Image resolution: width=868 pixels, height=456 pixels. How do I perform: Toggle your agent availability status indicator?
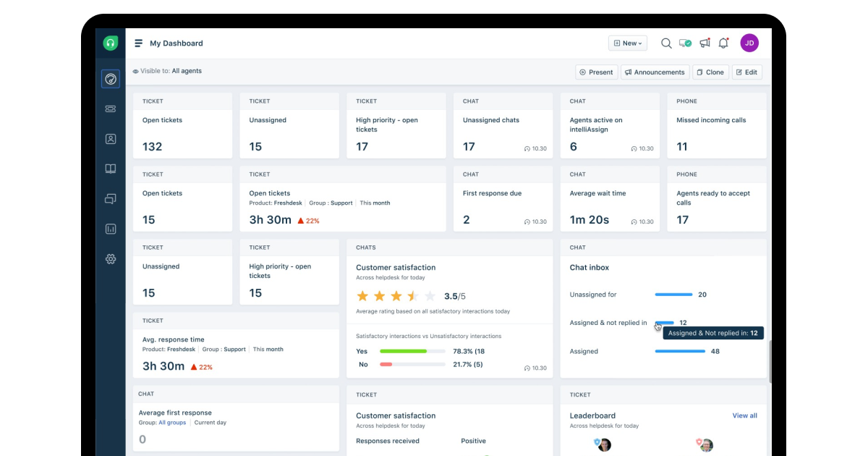(x=684, y=43)
